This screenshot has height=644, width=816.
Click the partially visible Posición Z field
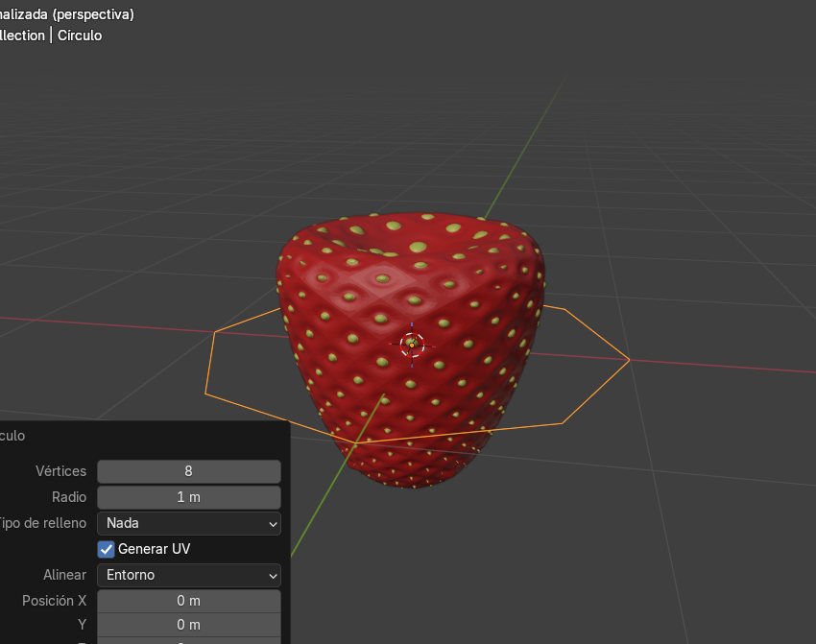point(188,641)
